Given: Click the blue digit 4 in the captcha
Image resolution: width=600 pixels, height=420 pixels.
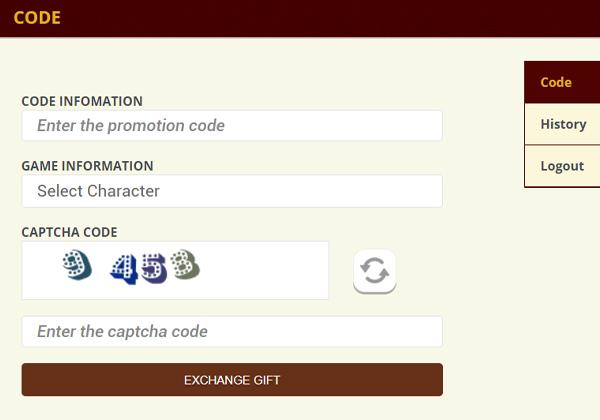Looking at the screenshot, I should tap(124, 269).
